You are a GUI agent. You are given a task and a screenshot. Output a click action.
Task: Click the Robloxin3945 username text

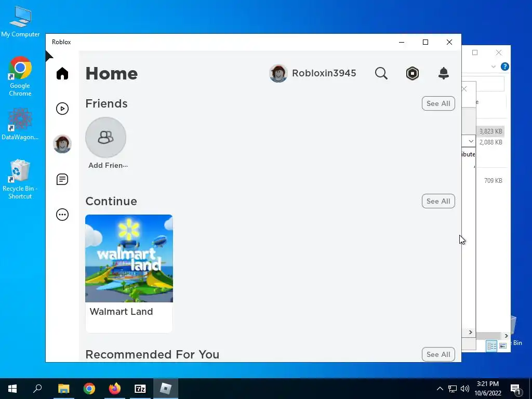[324, 73]
